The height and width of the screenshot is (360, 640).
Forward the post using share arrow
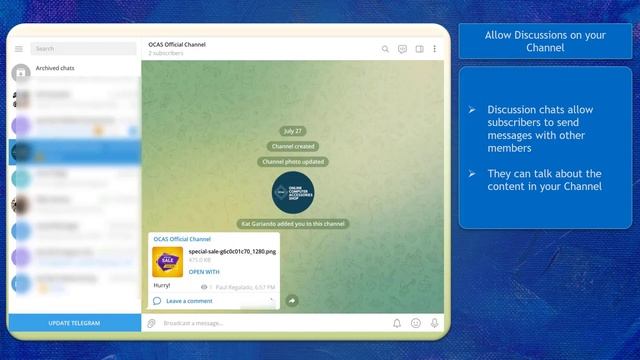(x=292, y=301)
